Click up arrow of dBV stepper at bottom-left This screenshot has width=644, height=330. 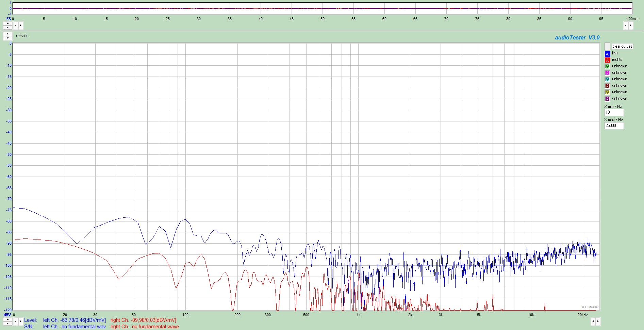pos(8,319)
